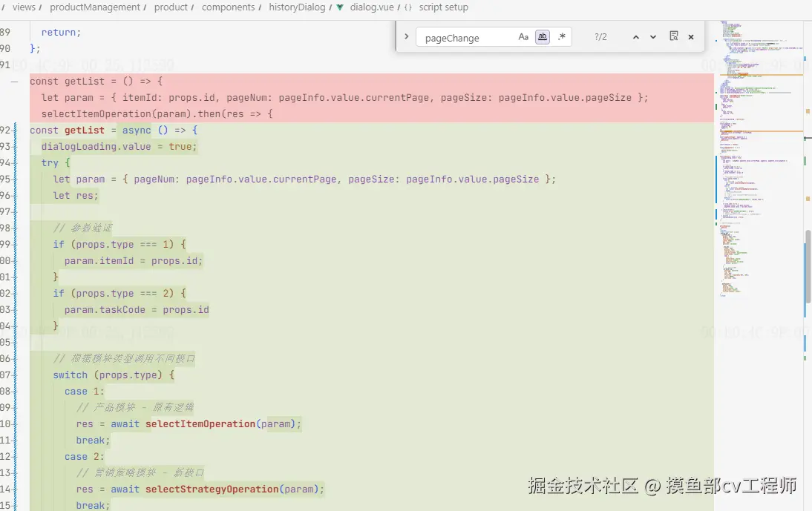Toggle match case in the search bar
The width and height of the screenshot is (812, 511).
pyautogui.click(x=523, y=36)
